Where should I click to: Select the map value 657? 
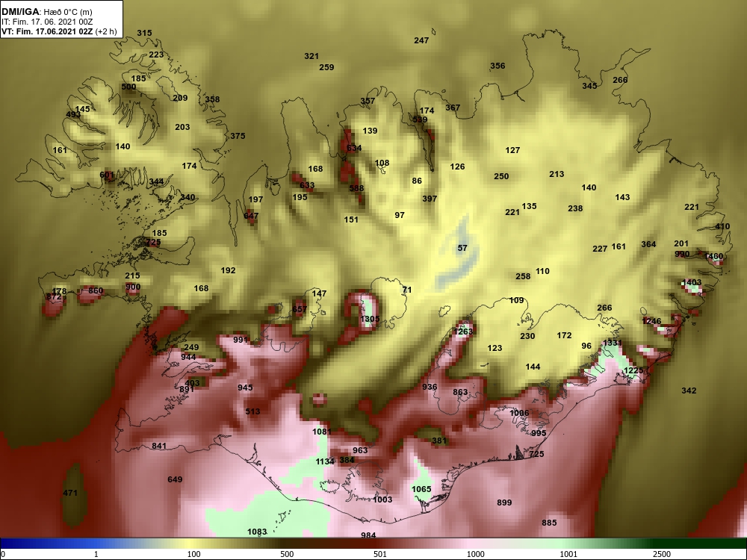[x=300, y=310]
